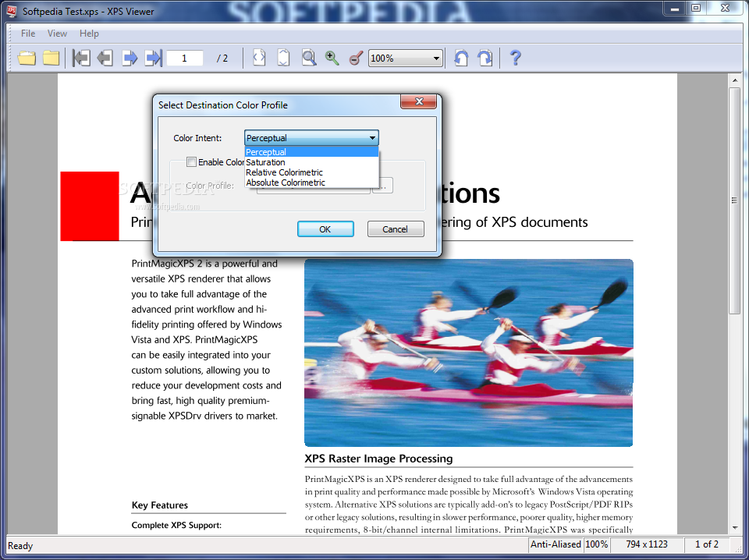The height and width of the screenshot is (560, 749).
Task: Go to the next page
Action: (130, 58)
